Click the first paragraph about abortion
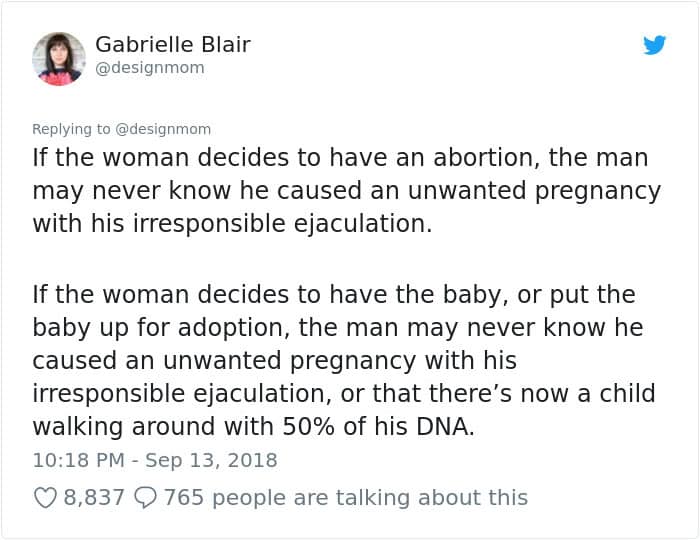This screenshot has height=540, width=700. pyautogui.click(x=346, y=191)
